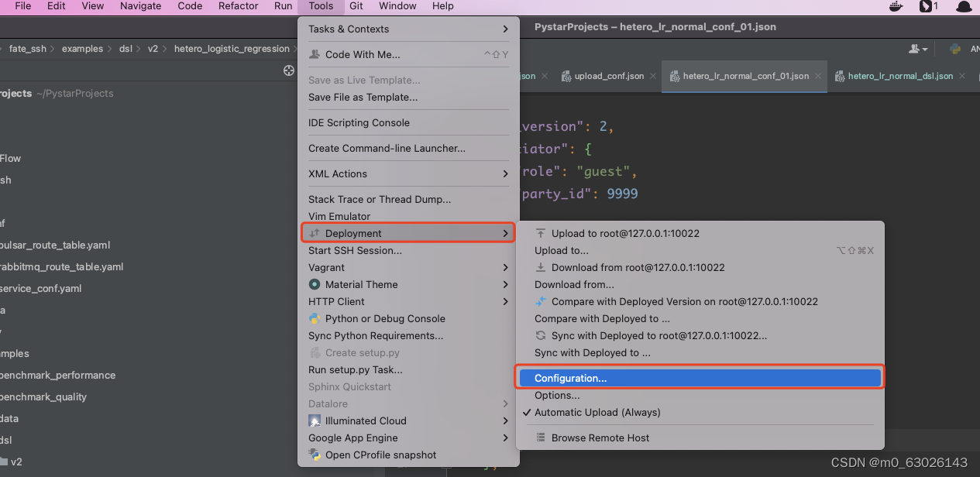Expand the Vagrant submenu arrow
The image size is (980, 477).
pos(505,267)
